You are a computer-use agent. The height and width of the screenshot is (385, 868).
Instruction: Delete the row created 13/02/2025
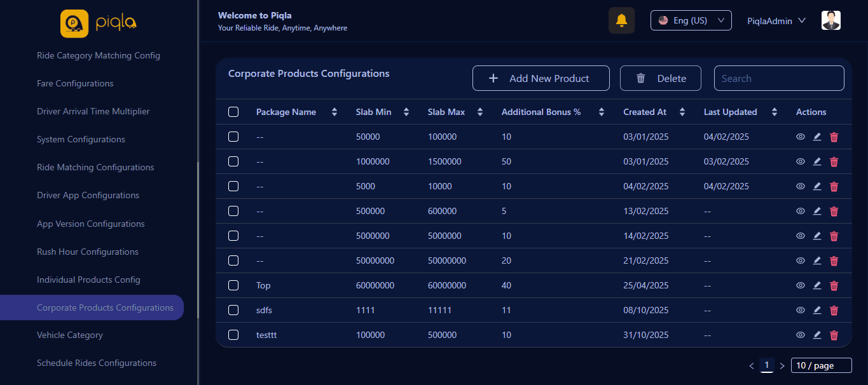click(x=834, y=211)
